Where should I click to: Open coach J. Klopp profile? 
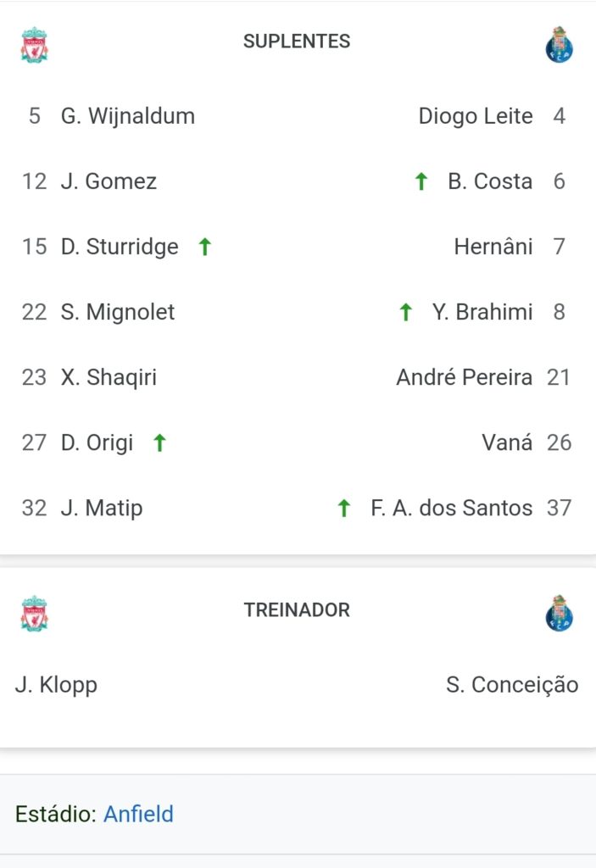tap(56, 685)
